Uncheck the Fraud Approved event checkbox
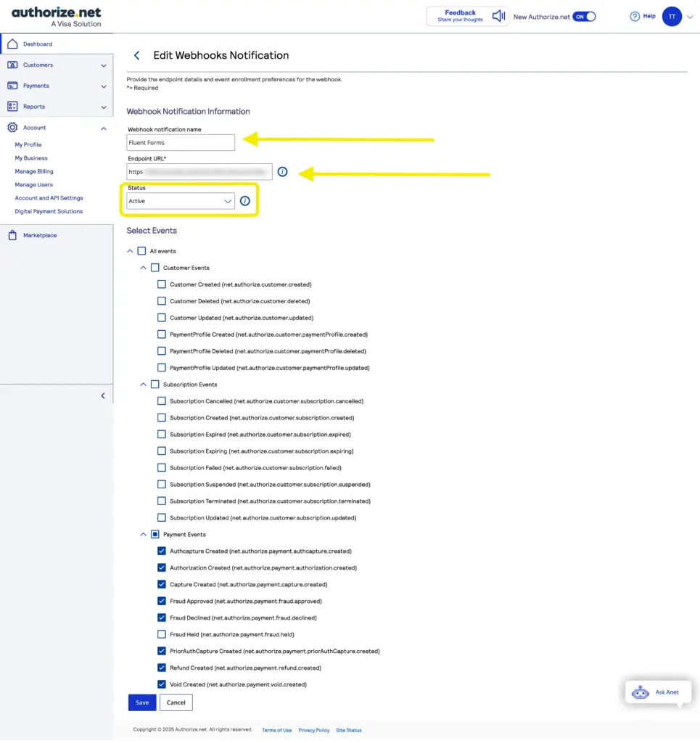The image size is (700, 743). pyautogui.click(x=161, y=601)
